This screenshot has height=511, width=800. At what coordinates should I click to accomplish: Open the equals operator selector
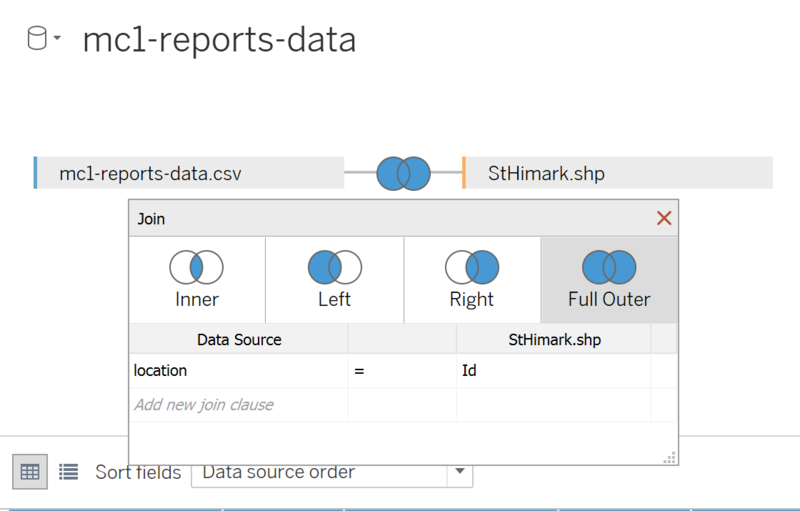pyautogui.click(x=402, y=371)
